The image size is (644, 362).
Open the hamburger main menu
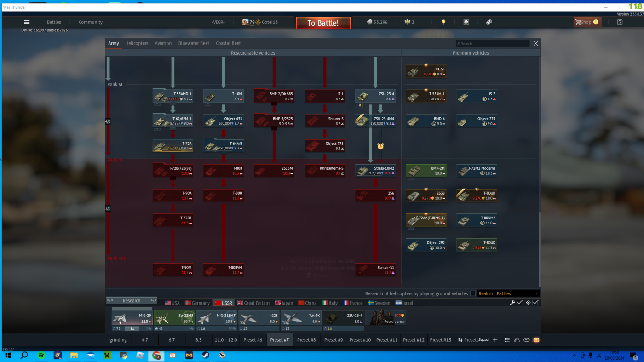(x=27, y=22)
